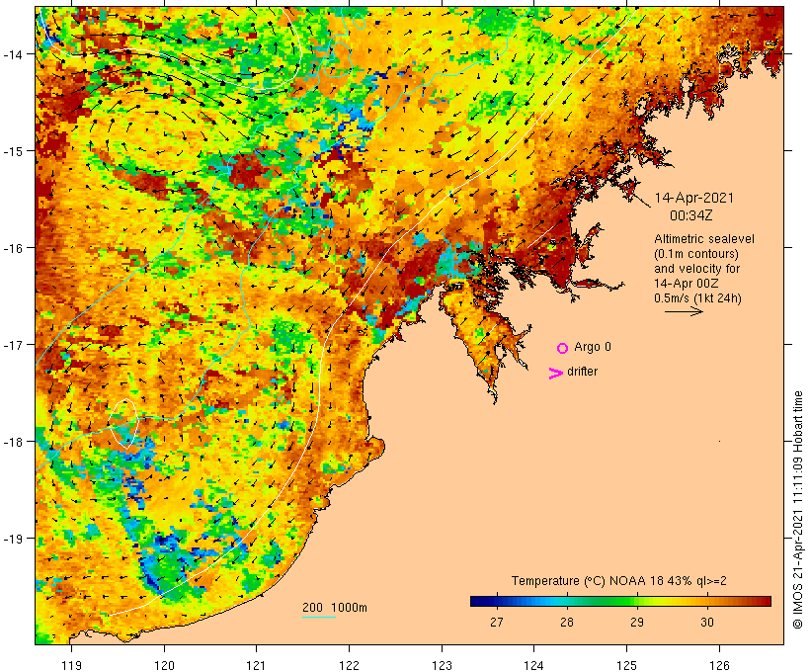Click the longitude label 121
810x672 pixels.
pos(257,665)
